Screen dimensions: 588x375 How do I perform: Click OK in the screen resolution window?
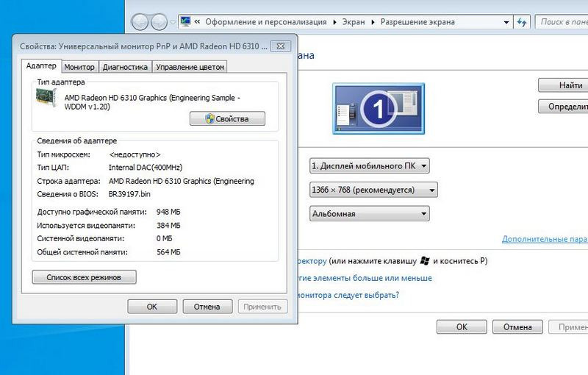[x=462, y=326]
